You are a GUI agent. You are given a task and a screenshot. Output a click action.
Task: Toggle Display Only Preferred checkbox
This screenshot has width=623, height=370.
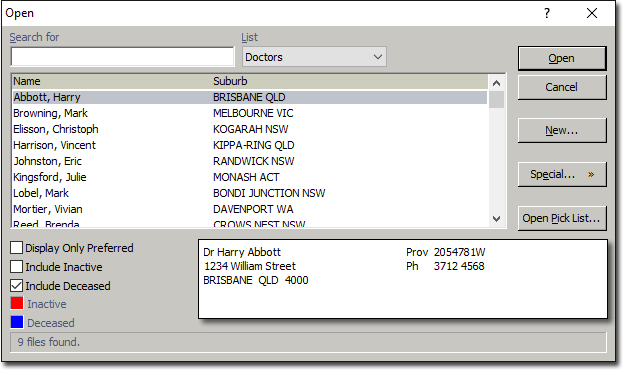tap(16, 248)
